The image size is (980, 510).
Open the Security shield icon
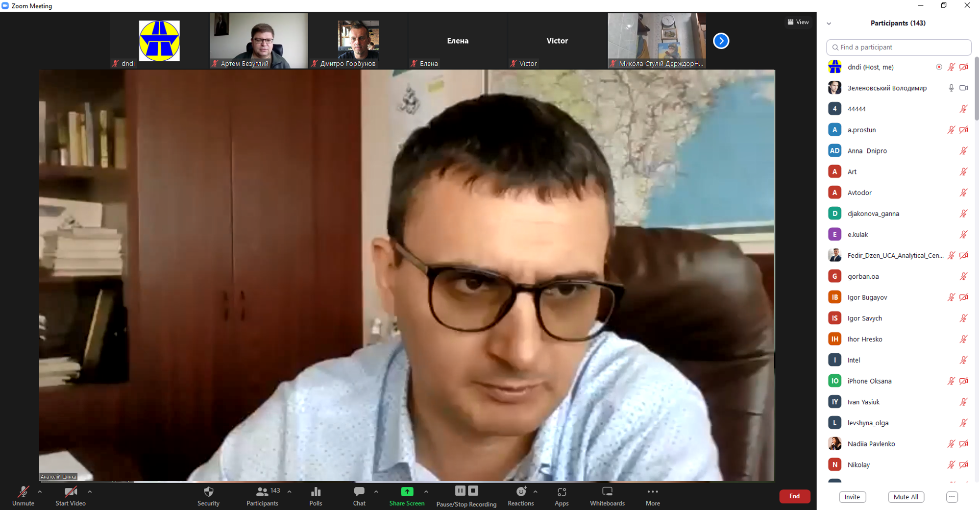[208, 492]
